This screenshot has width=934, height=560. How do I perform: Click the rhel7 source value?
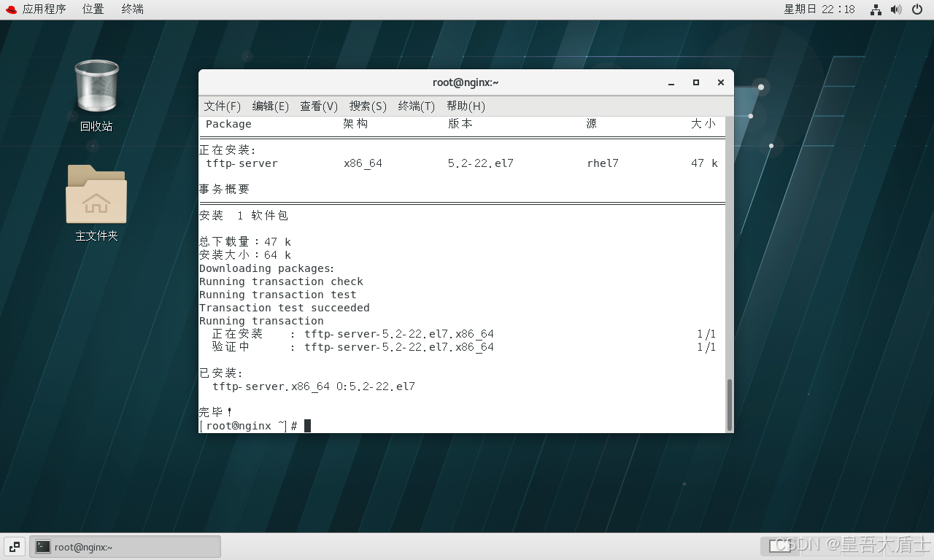pyautogui.click(x=603, y=163)
